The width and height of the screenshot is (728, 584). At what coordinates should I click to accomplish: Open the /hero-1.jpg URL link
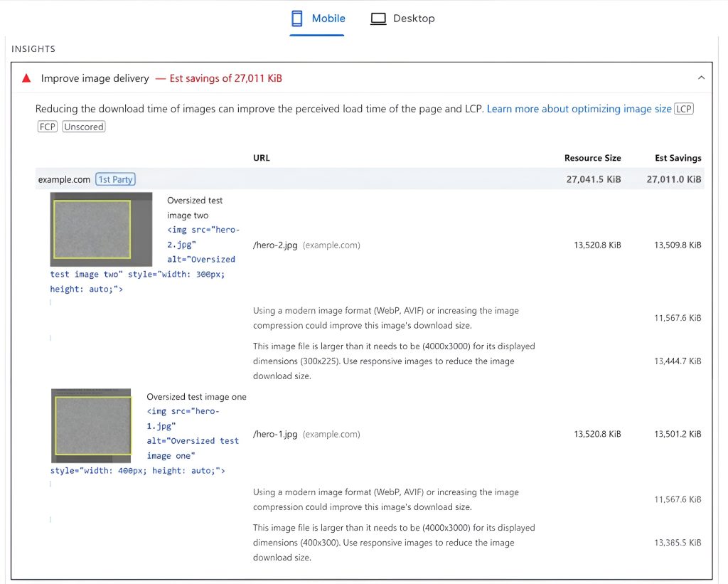point(275,434)
